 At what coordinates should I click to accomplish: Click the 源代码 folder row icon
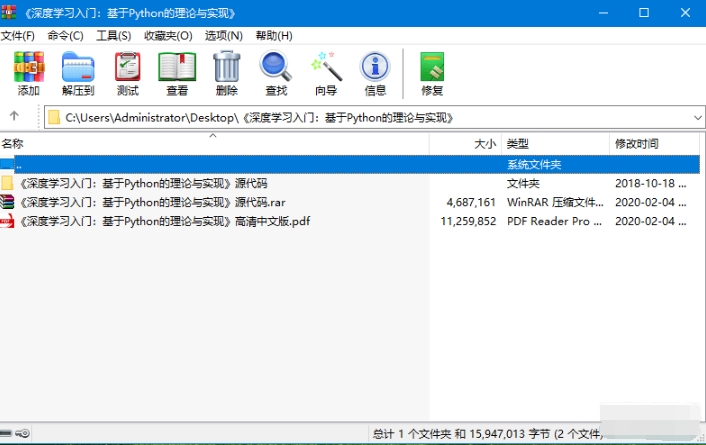pyautogui.click(x=7, y=183)
